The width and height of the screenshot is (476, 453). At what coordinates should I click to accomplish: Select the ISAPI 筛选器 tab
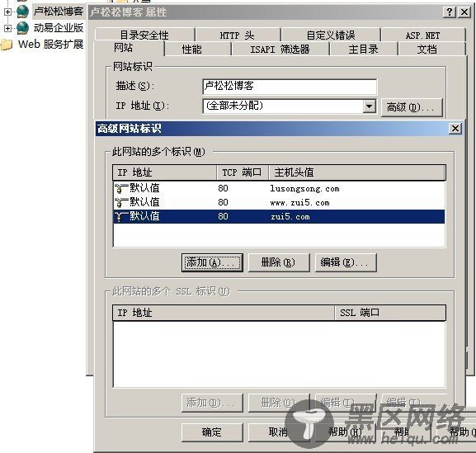[280, 50]
